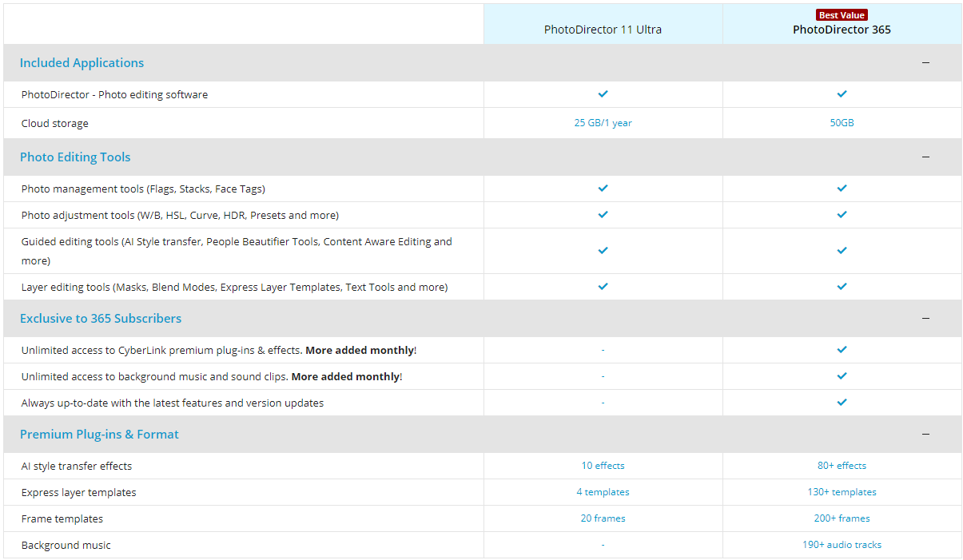
Task: Click the Best Value badge
Action: click(x=842, y=15)
